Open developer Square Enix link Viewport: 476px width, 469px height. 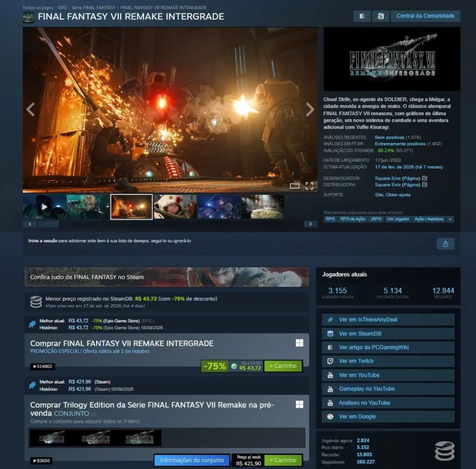(x=388, y=178)
